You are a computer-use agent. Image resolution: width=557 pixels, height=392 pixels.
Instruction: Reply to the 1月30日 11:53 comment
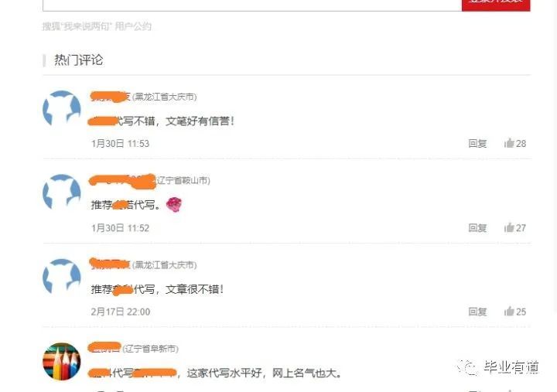click(x=477, y=144)
